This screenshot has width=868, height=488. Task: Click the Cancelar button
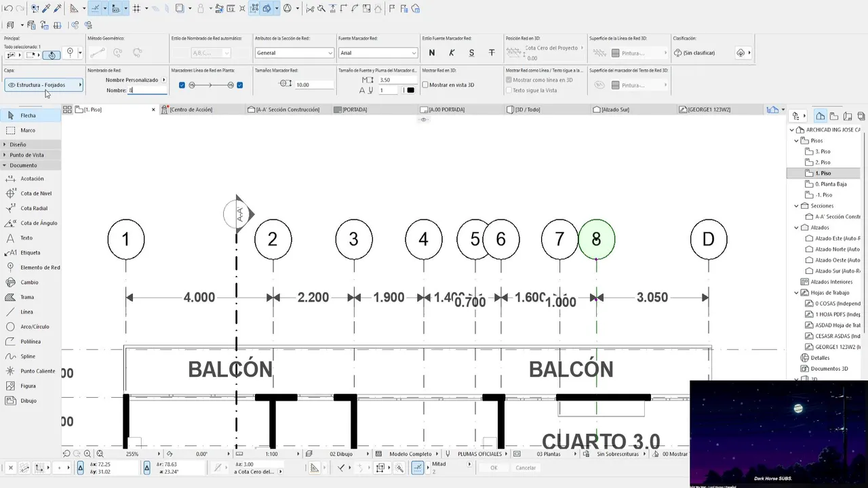pyautogui.click(x=526, y=468)
